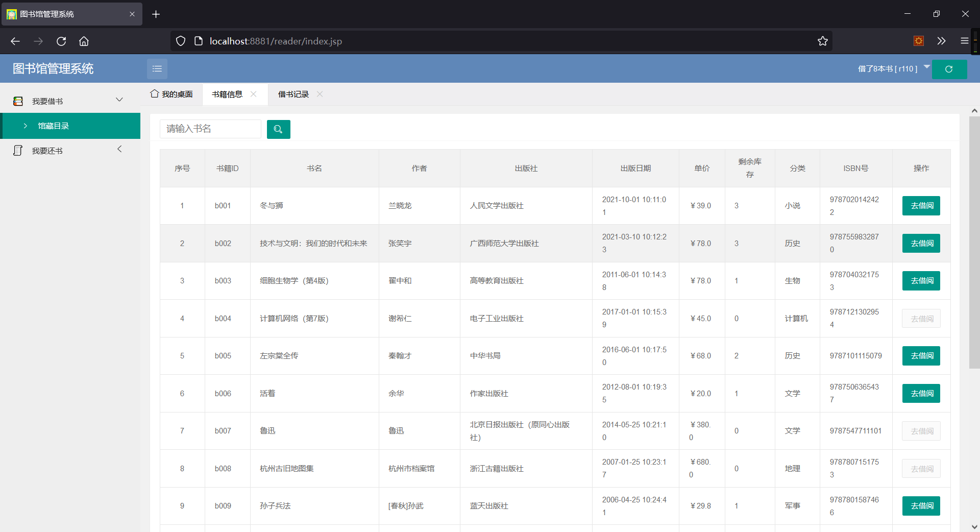Click 去借阅 for book b002

coord(921,244)
